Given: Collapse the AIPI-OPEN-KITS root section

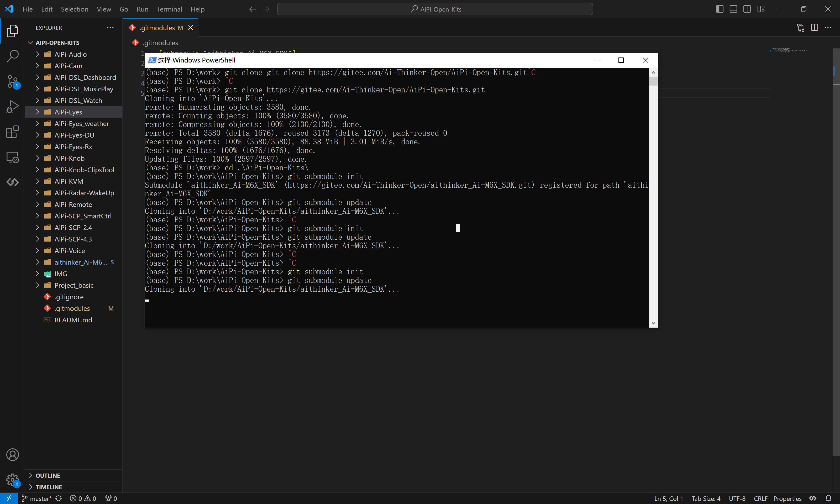Looking at the screenshot, I should pyautogui.click(x=73, y=43).
